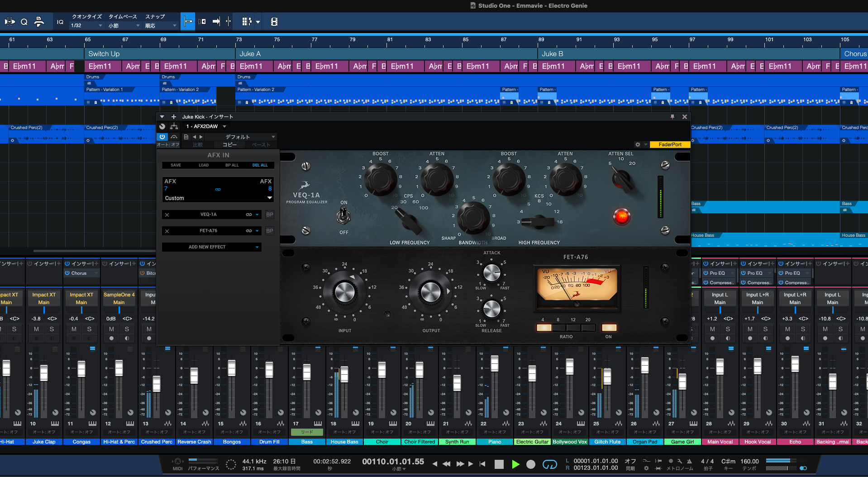The width and height of the screenshot is (868, 477).
Task: Click the split-at-grid tool icon in toolbar
Action: (x=10, y=22)
